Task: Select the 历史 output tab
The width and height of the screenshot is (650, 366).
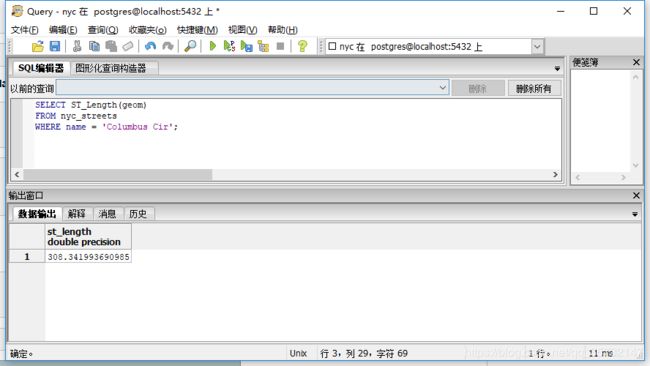Action: tap(138, 214)
